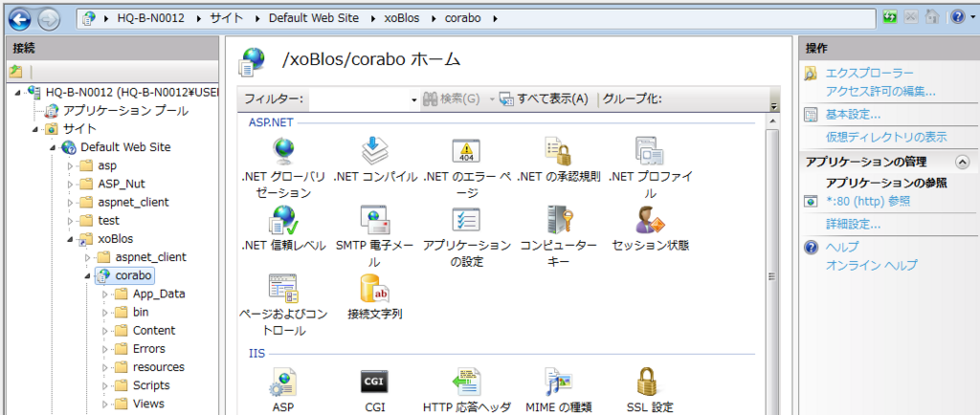This screenshot has width=980, height=415.
Task: Click サイト in the address breadcrumb
Action: 226,18
